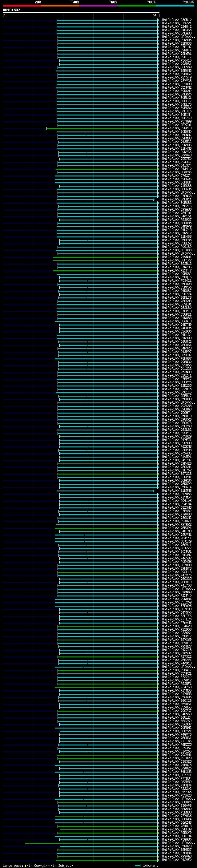Viewport: 197px width, 868px height.
Task: Select hit label UniRef100_A2Y5F9
Action: point(176,78)
